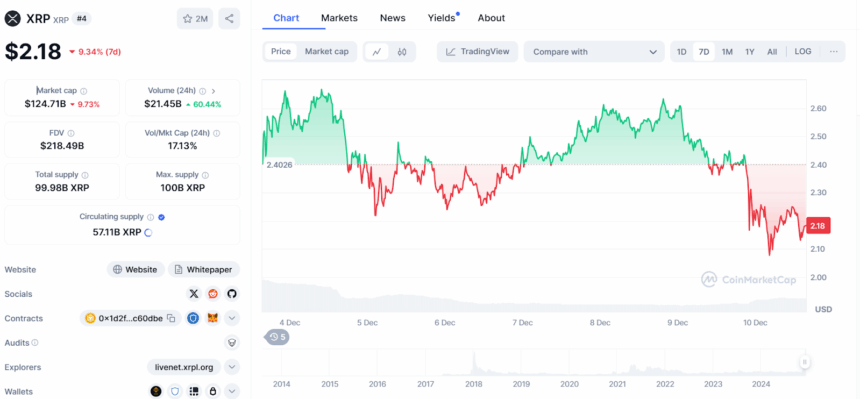Screen dimensions: 860x399
Task: Click the MetaMask fox icon in Contracts
Action: (x=212, y=318)
